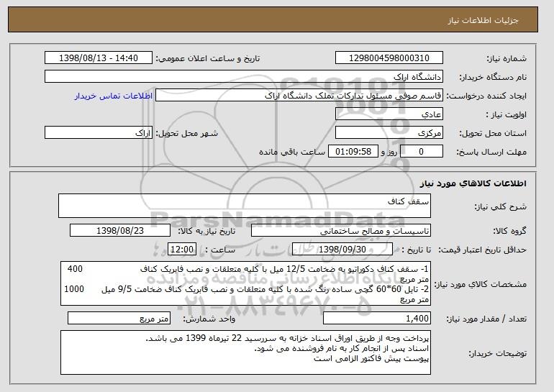Click the request creator field قاسم صوفی

click(x=299, y=96)
